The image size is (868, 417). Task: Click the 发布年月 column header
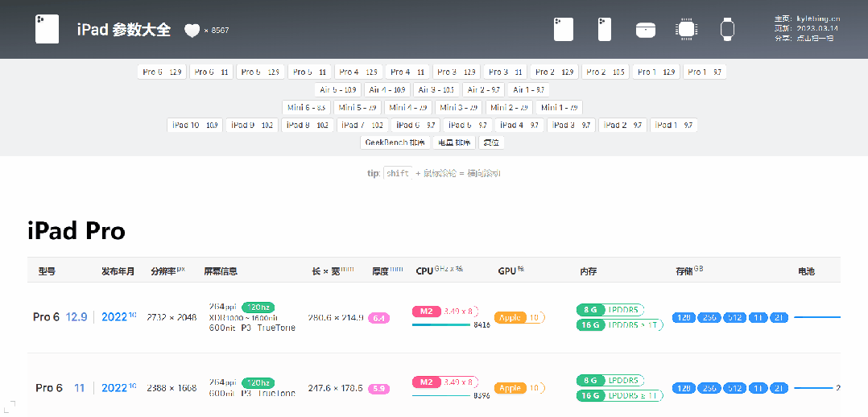point(118,272)
